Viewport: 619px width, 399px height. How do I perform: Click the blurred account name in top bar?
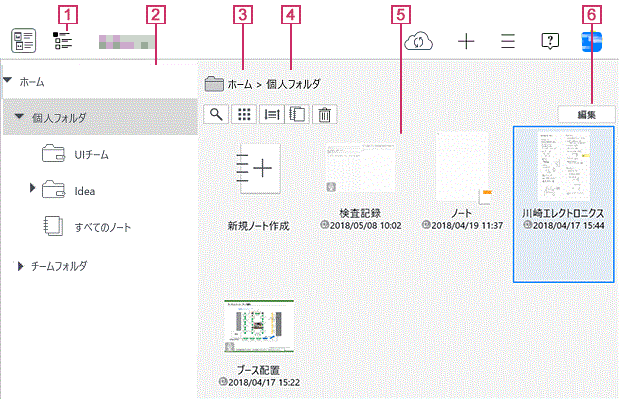pos(126,42)
